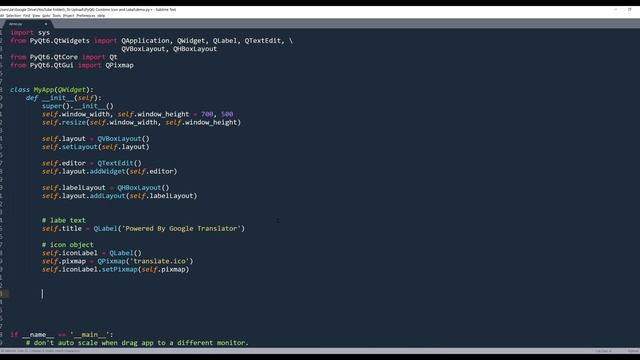Viewport: 640px width, 360px height.
Task: Open the Help menu
Action: click(101, 16)
